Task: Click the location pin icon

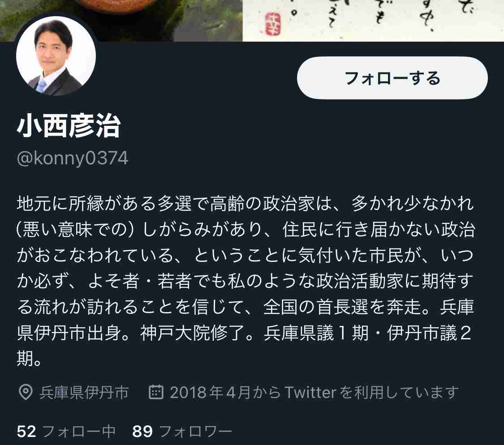Action: point(26,392)
